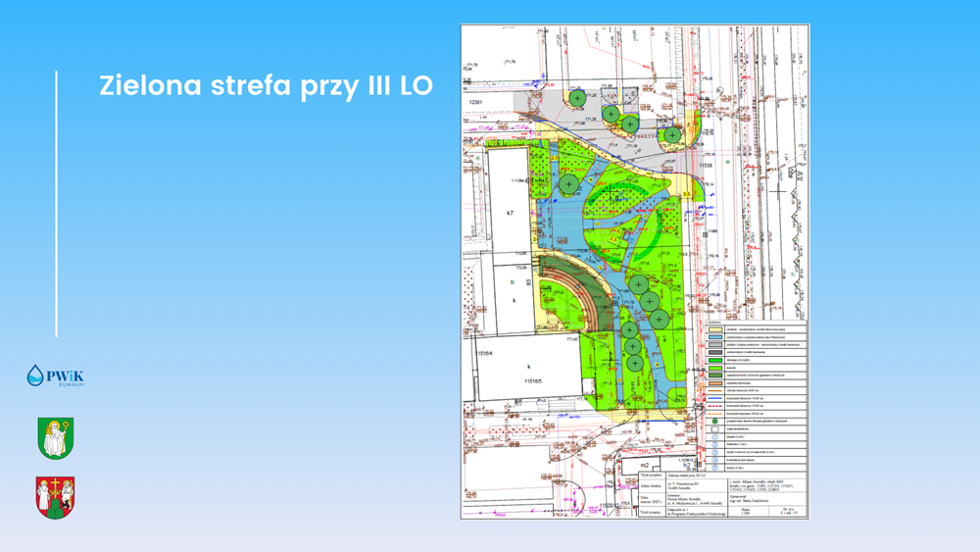Click the slide title Zielona strefa przy III LO
This screenshot has height=552, width=980.
266,85
